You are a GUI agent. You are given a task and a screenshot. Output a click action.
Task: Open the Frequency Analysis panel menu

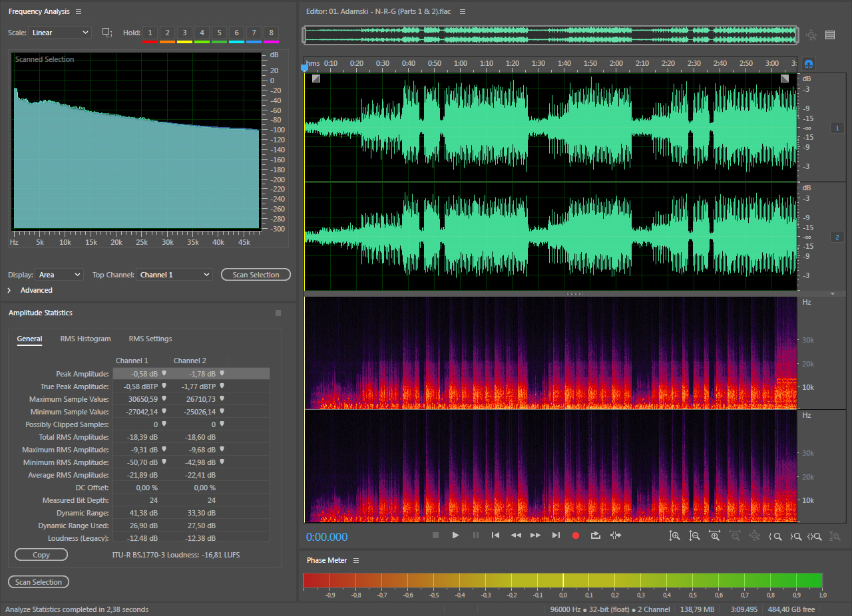(79, 12)
